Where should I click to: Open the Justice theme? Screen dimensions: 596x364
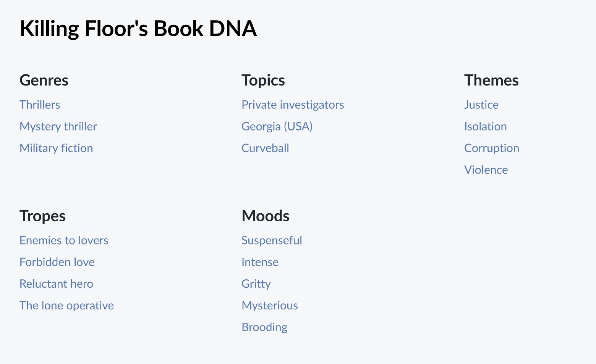(x=481, y=105)
